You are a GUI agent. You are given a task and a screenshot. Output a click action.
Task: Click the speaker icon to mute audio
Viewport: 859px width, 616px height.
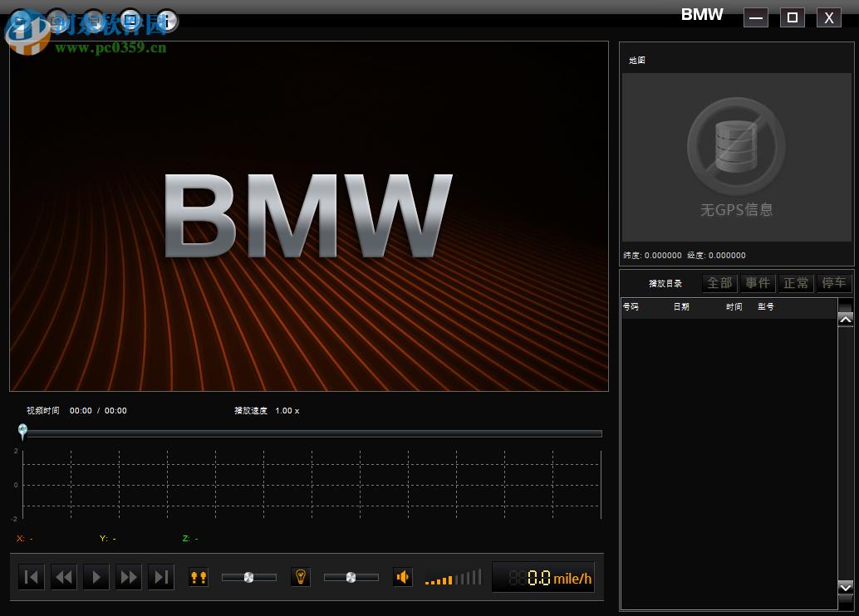402,576
